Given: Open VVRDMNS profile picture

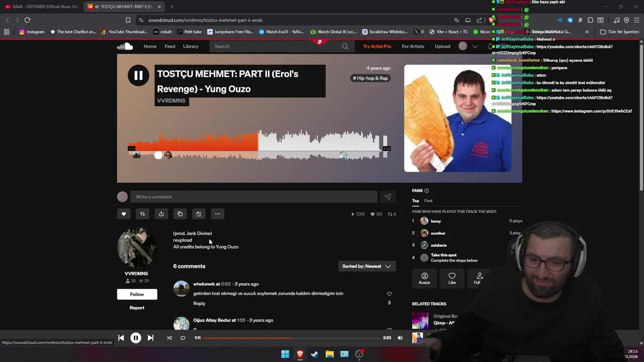Looking at the screenshot, I should pos(136,248).
